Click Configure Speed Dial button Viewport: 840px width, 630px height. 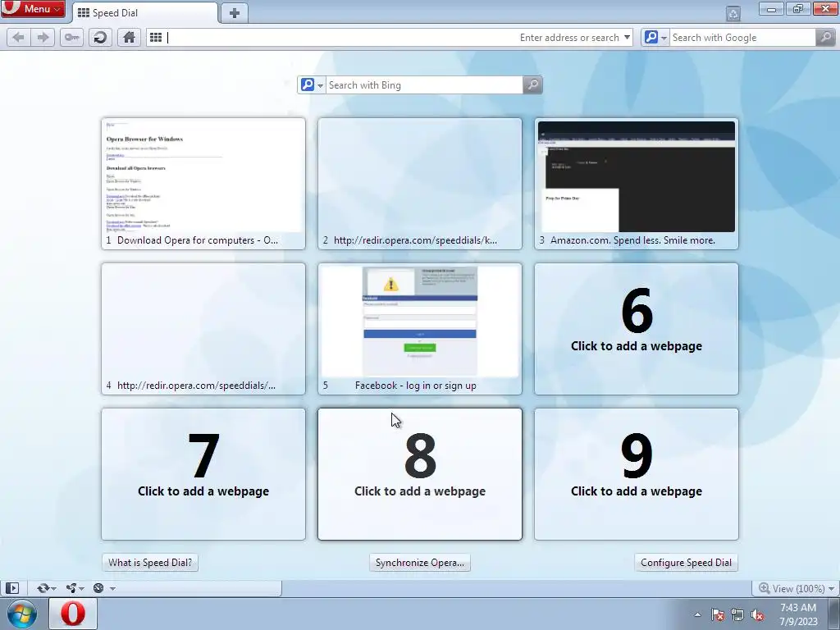pyautogui.click(x=687, y=563)
